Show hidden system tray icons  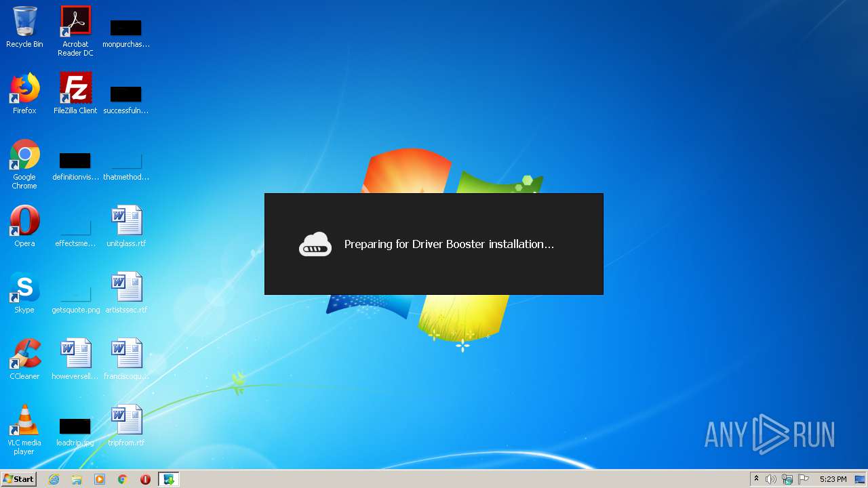tap(757, 479)
